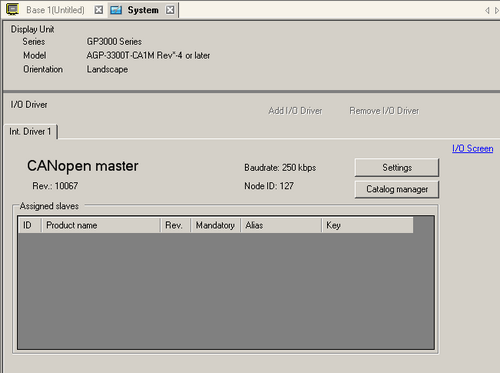Open the CANopen Settings button
This screenshot has height=373, width=500.
[x=397, y=167]
